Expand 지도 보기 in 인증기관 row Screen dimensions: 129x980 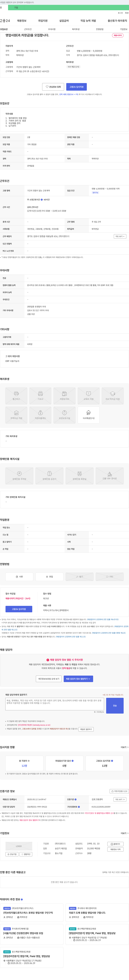[x=120, y=799]
